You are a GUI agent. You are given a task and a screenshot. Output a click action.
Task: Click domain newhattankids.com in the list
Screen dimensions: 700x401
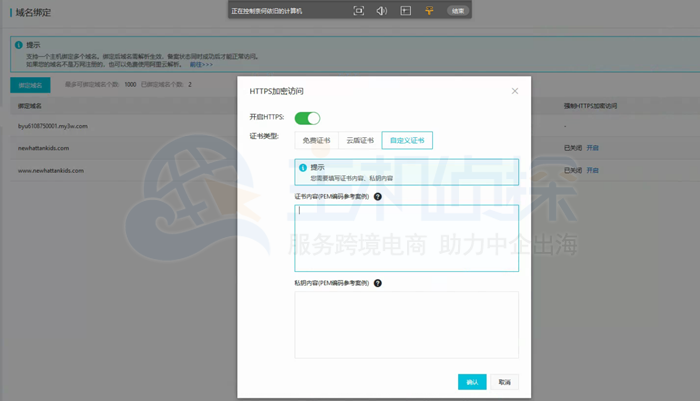point(43,148)
